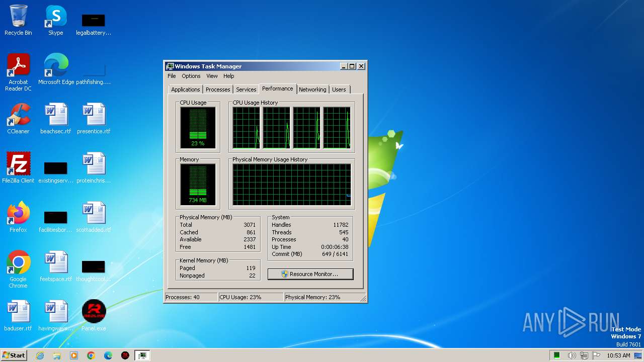Click the Handles value 11782
The height and width of the screenshot is (362, 644).
point(341,225)
